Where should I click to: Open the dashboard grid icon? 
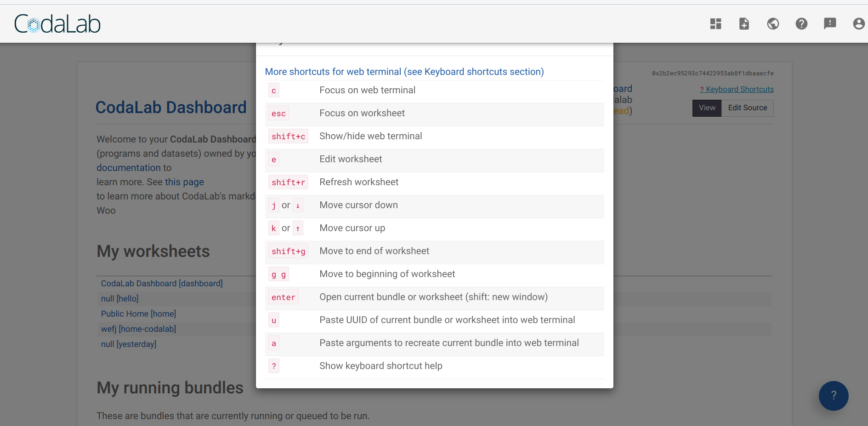pyautogui.click(x=715, y=23)
